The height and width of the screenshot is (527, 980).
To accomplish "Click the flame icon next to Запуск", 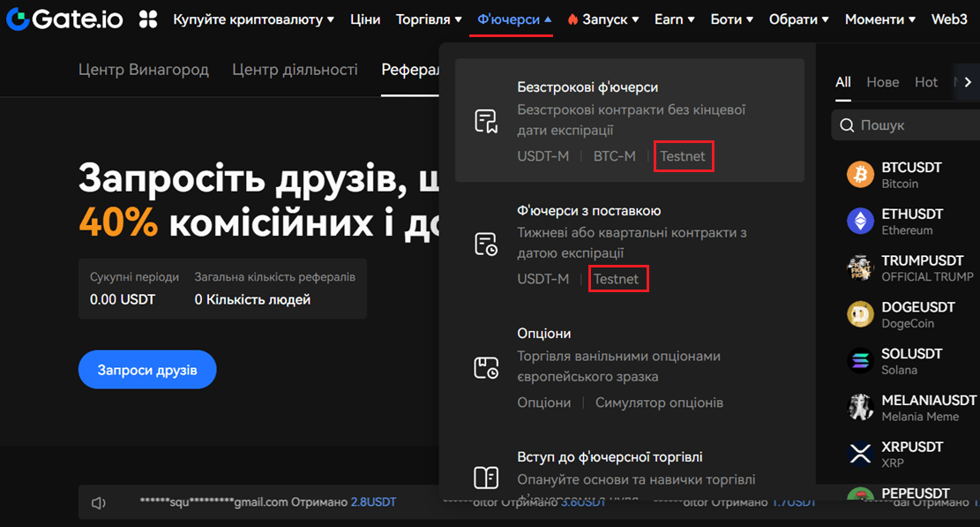I will coord(572,19).
